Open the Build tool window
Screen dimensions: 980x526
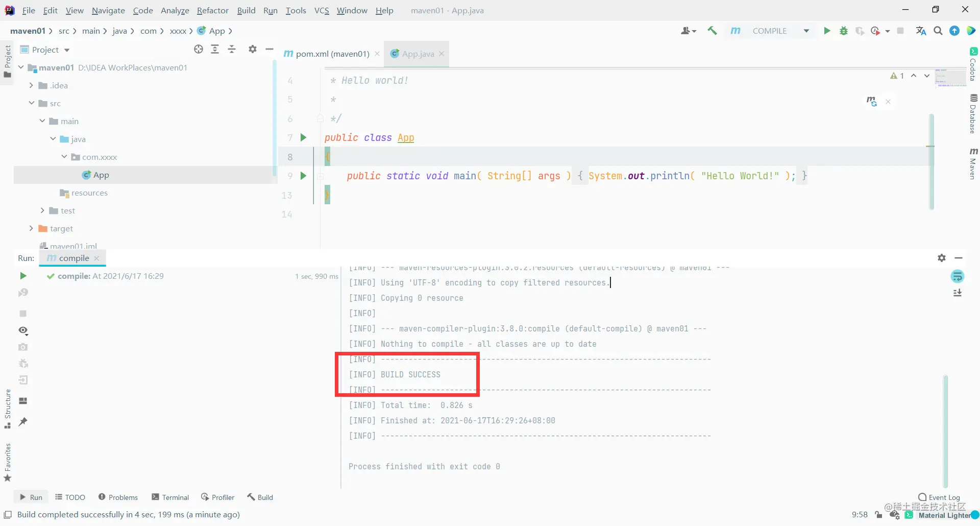[260, 497]
